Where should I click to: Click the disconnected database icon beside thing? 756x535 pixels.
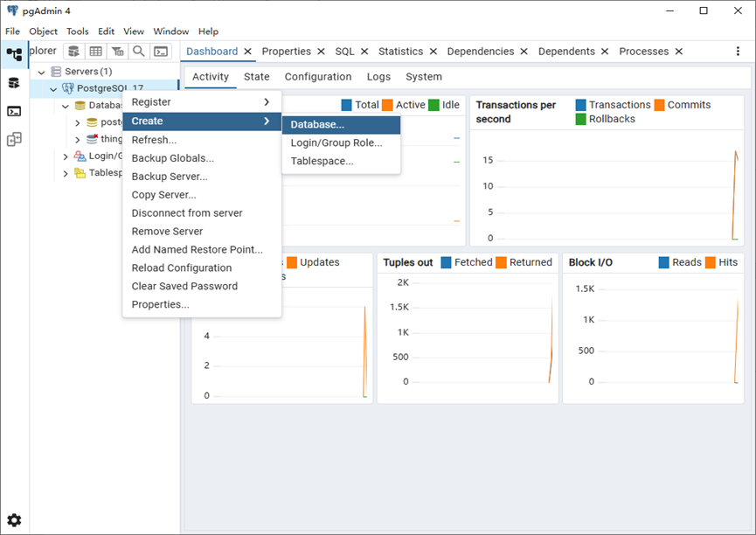coord(92,139)
